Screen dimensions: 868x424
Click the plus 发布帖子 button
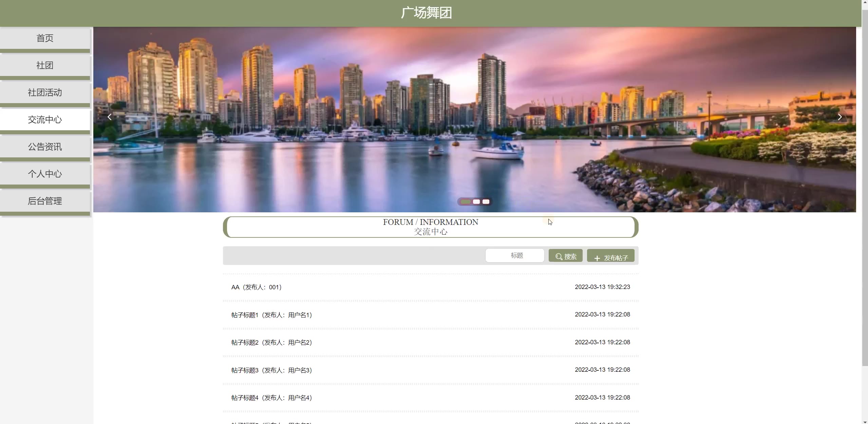pyautogui.click(x=610, y=257)
